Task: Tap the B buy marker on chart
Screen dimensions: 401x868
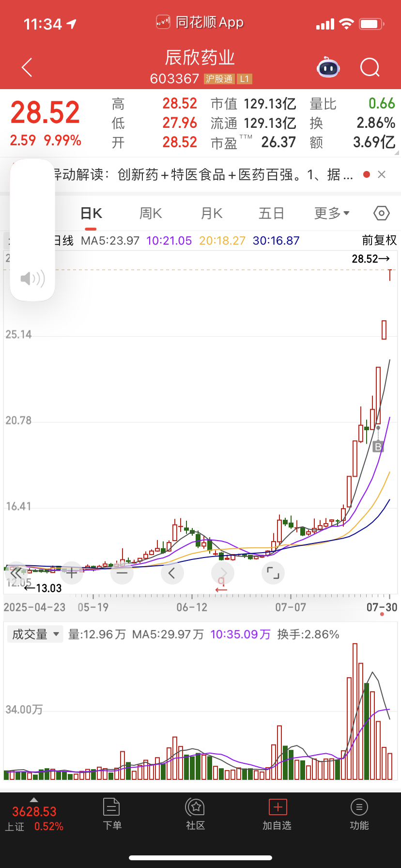Action: pyautogui.click(x=378, y=447)
